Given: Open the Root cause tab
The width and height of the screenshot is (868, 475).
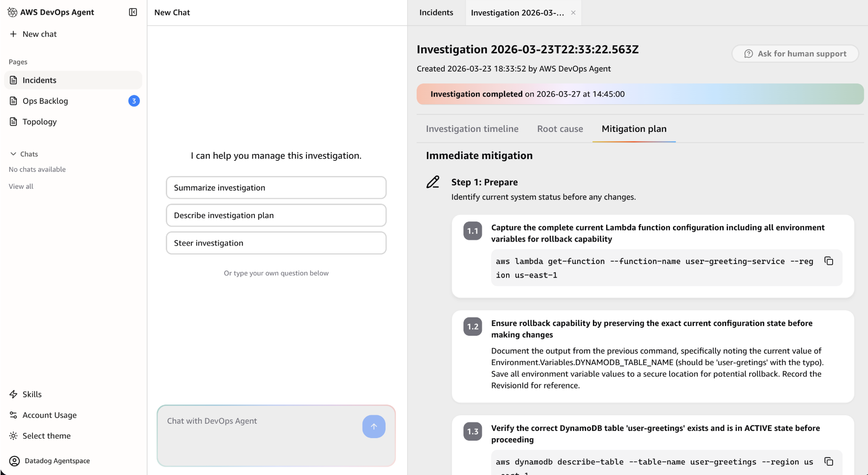Looking at the screenshot, I should point(560,129).
